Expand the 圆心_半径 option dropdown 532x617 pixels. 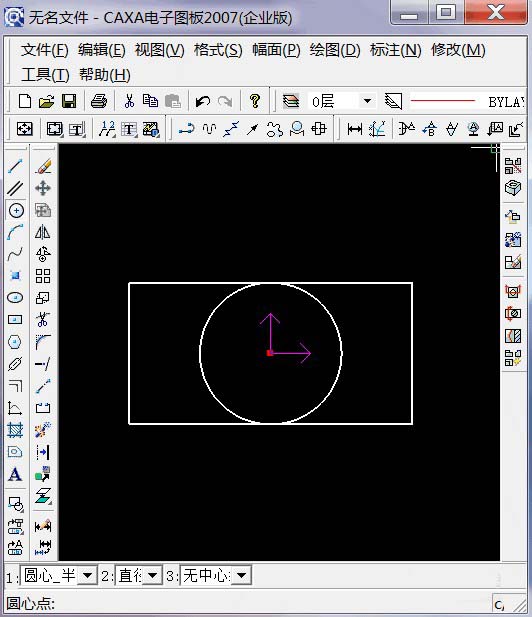[x=87, y=576]
